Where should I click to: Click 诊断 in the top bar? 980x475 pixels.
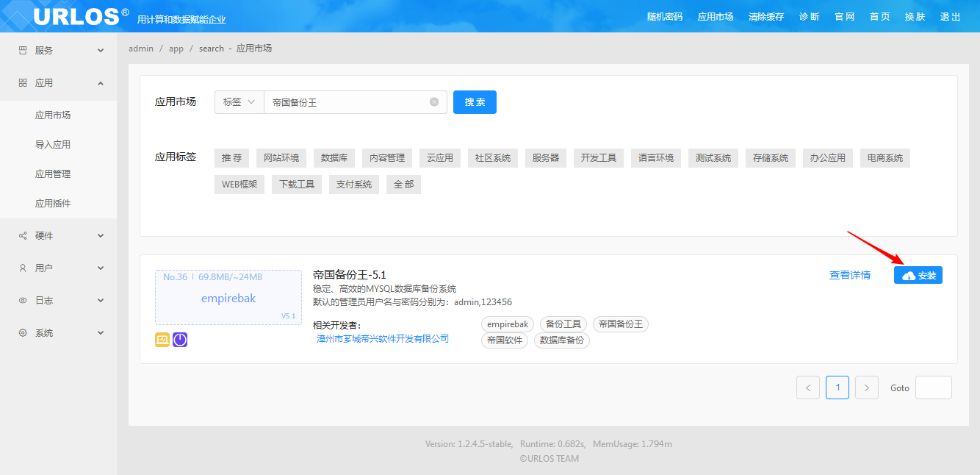[x=810, y=17]
